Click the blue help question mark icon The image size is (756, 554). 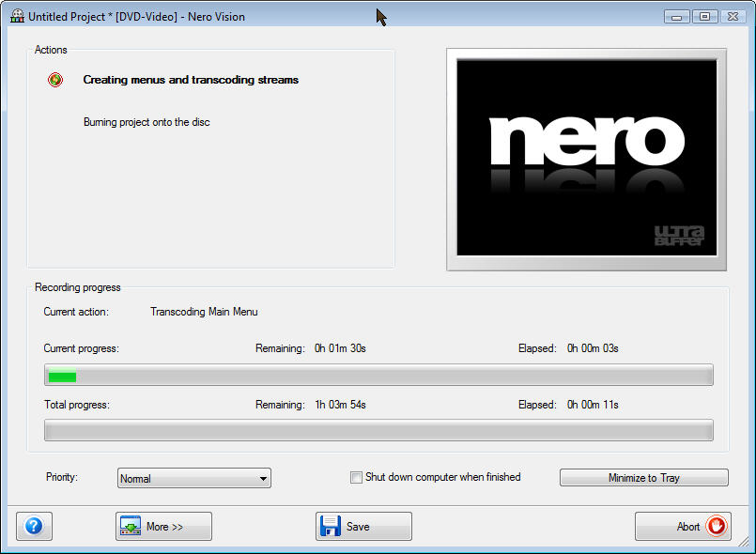(x=34, y=526)
